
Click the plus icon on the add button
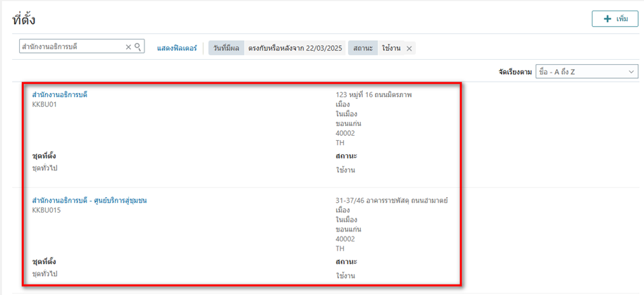click(x=606, y=18)
